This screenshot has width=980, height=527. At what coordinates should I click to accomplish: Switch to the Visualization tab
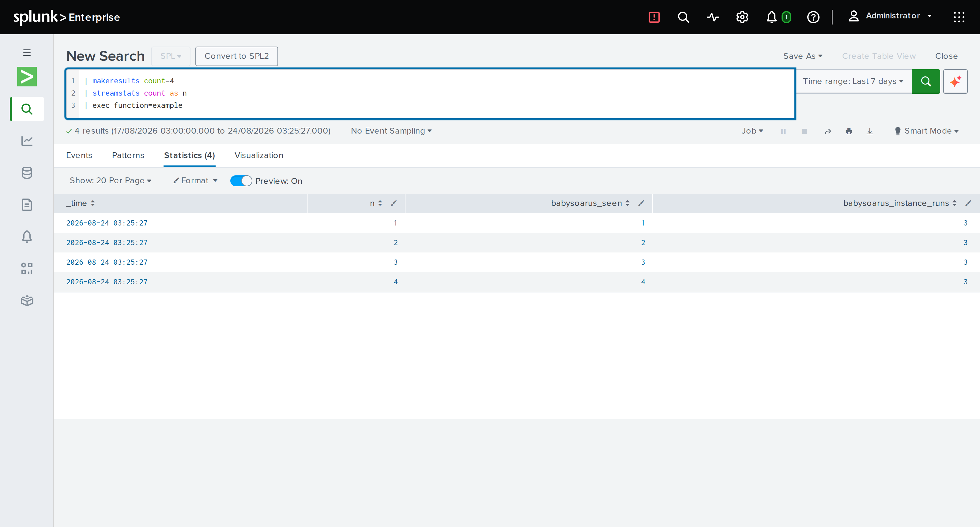tap(259, 155)
